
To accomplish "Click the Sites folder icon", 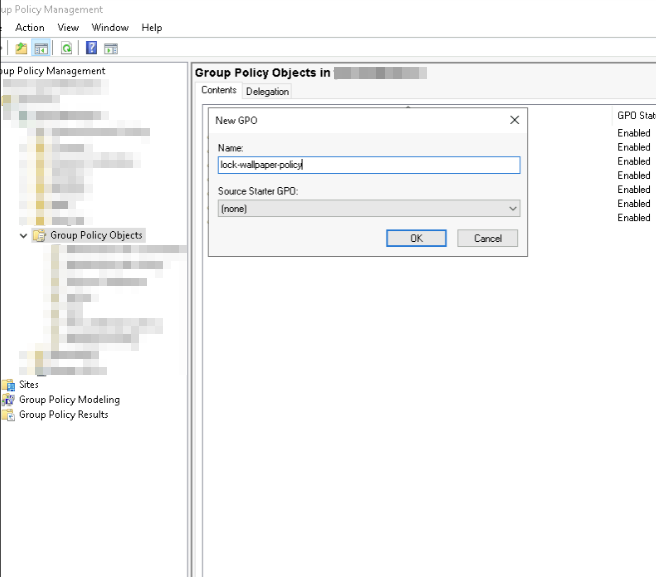I will click(x=8, y=385).
